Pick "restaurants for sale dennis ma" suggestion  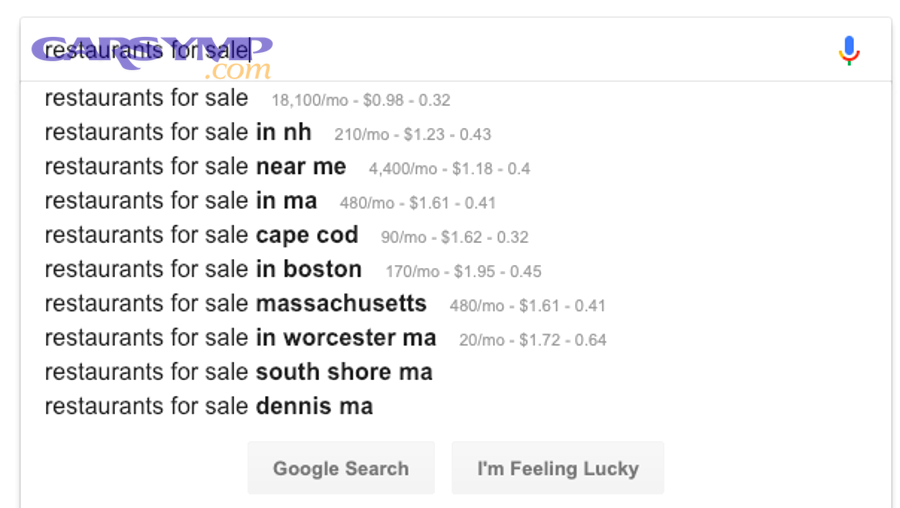coord(209,406)
